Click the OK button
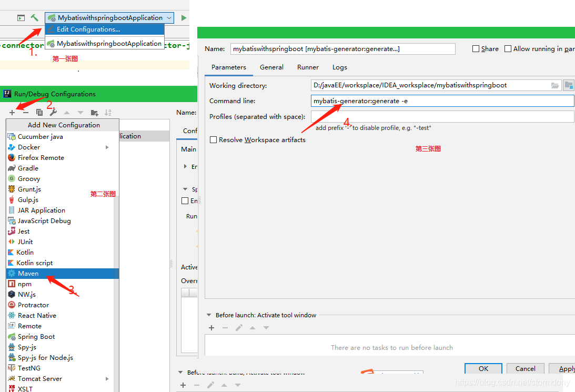This screenshot has width=575, height=392. point(483,368)
